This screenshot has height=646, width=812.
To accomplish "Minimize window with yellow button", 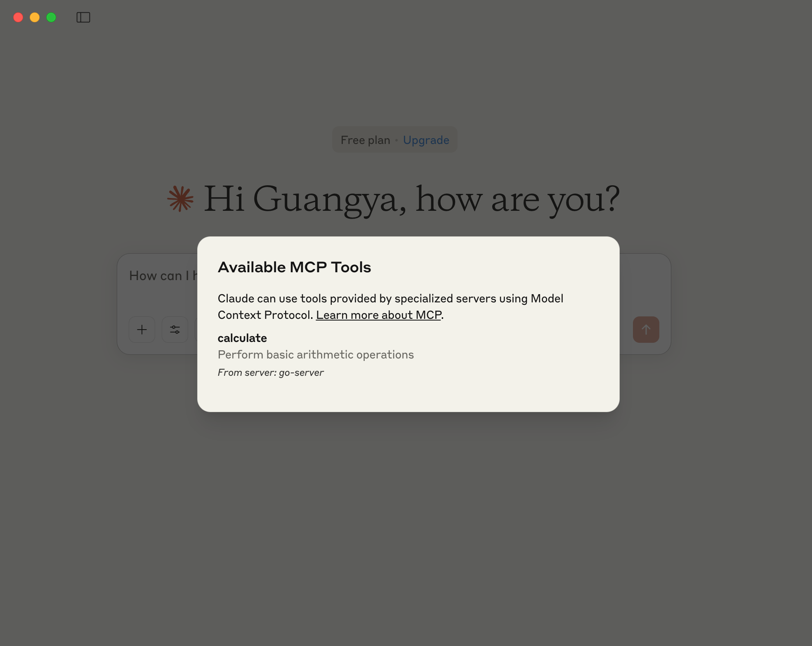I will point(35,17).
